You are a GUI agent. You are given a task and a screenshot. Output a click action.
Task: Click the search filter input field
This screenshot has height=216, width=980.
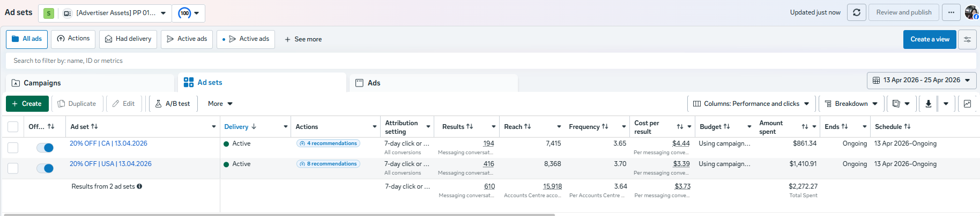[490, 61]
